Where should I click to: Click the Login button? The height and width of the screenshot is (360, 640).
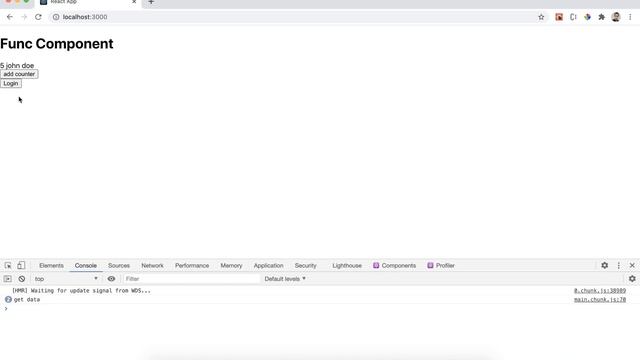click(11, 83)
